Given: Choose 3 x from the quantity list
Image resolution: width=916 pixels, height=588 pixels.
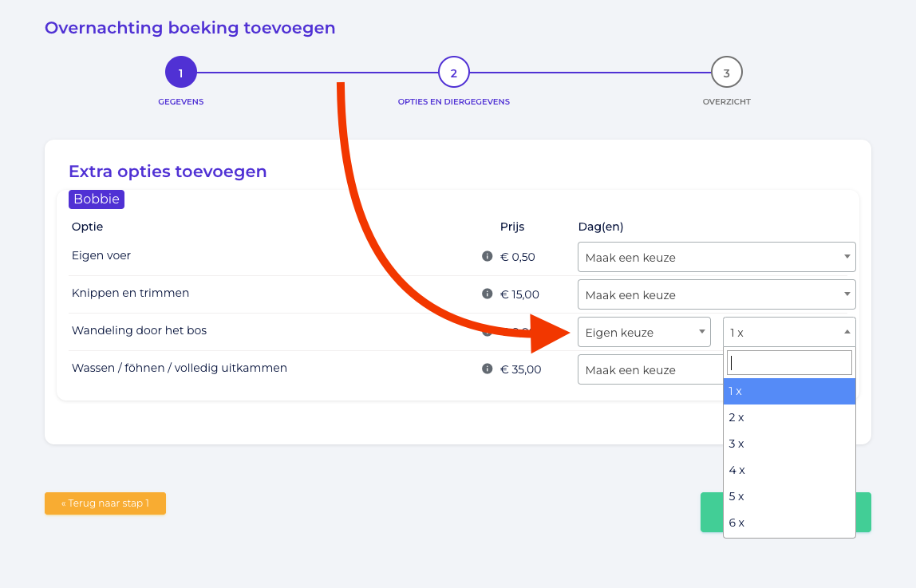Looking at the screenshot, I should click(x=789, y=444).
